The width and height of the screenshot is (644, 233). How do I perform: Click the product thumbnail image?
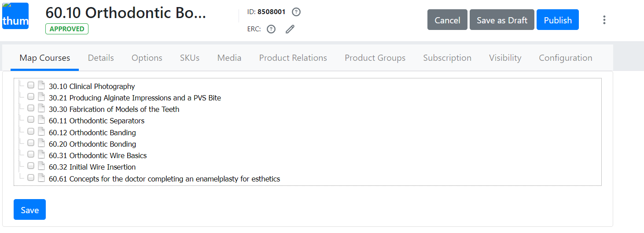click(x=15, y=16)
